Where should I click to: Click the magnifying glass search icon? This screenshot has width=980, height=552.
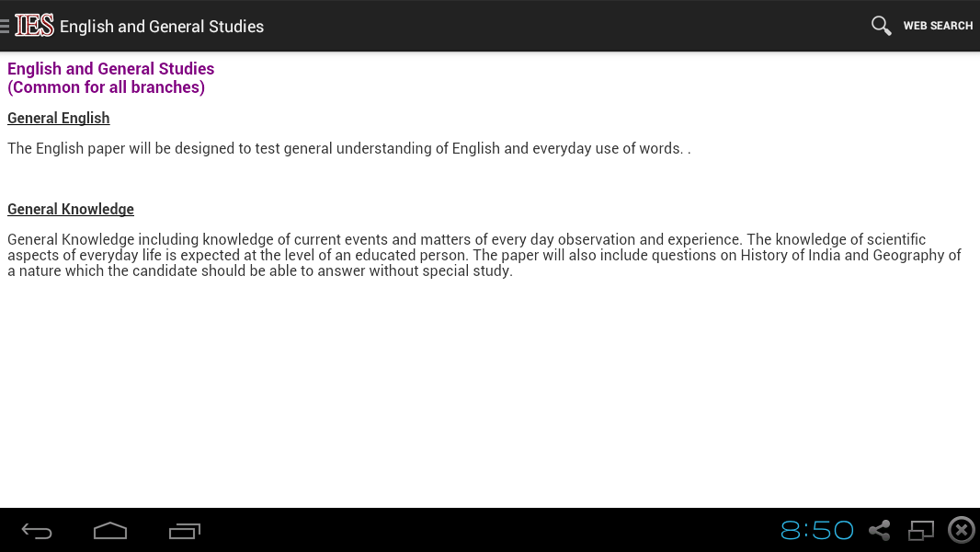coord(882,26)
